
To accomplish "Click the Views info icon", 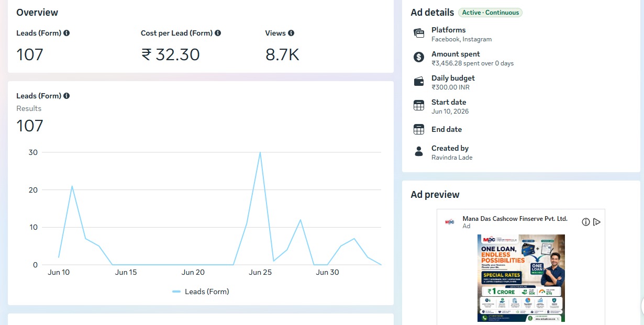I will pyautogui.click(x=291, y=33).
